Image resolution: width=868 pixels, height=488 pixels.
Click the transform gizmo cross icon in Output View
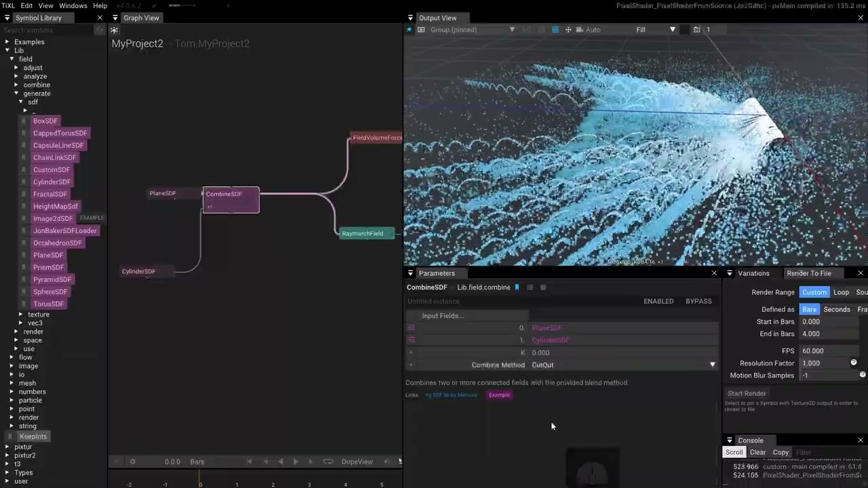coord(568,30)
